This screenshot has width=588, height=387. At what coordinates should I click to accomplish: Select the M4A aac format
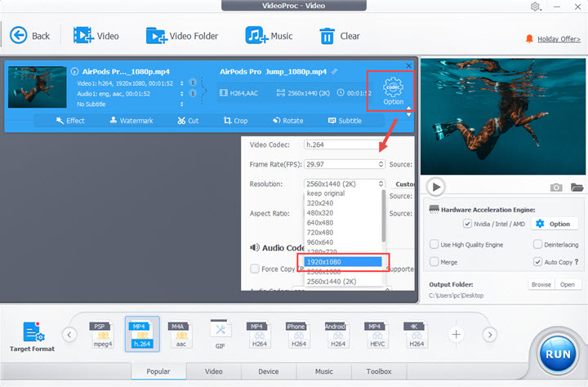[181, 335]
